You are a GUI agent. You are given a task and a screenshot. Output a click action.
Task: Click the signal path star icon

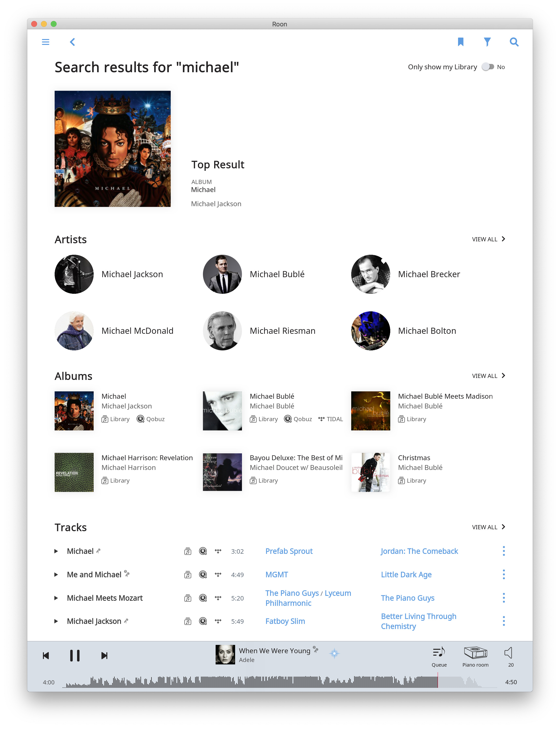pyautogui.click(x=334, y=654)
